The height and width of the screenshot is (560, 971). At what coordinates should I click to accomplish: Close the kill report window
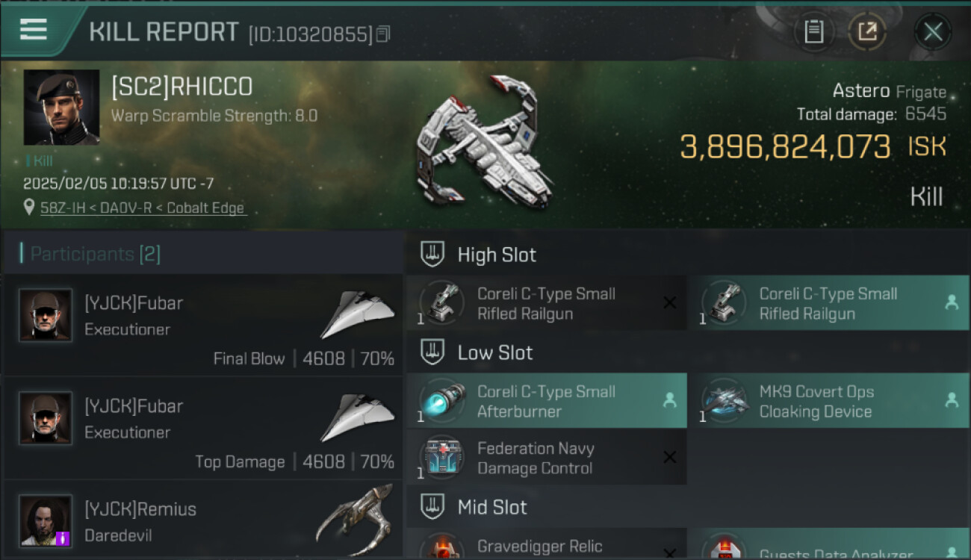coord(933,32)
